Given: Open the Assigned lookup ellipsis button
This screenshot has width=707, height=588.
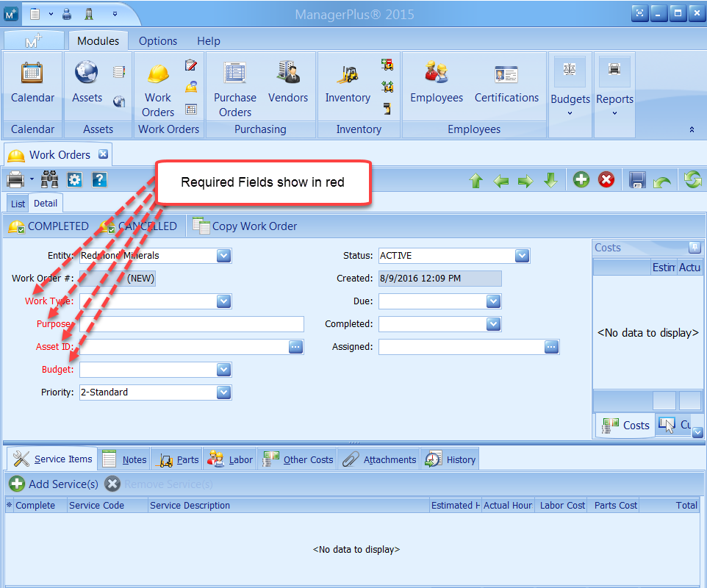Looking at the screenshot, I should tap(551, 347).
